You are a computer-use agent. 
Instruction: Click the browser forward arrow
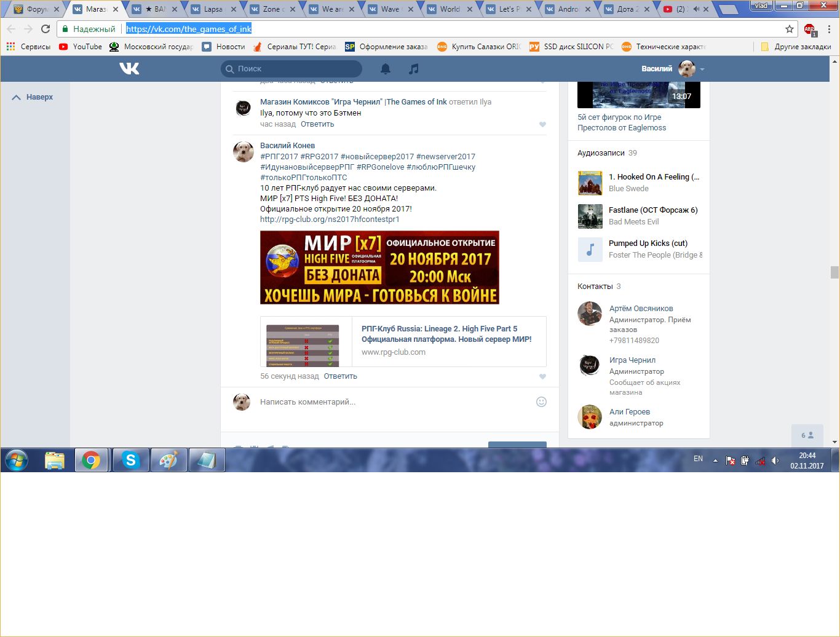click(28, 29)
